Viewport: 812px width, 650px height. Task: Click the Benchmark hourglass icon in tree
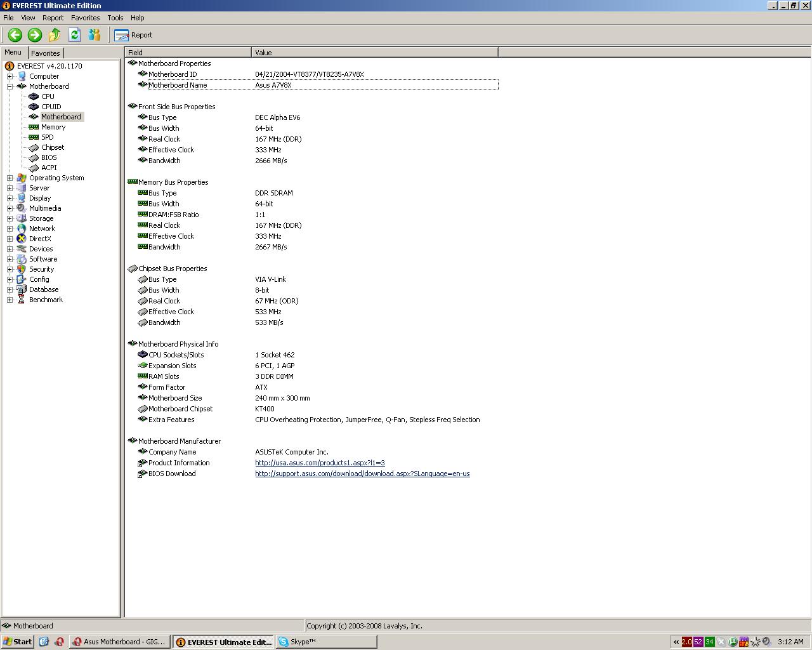pyautogui.click(x=22, y=300)
